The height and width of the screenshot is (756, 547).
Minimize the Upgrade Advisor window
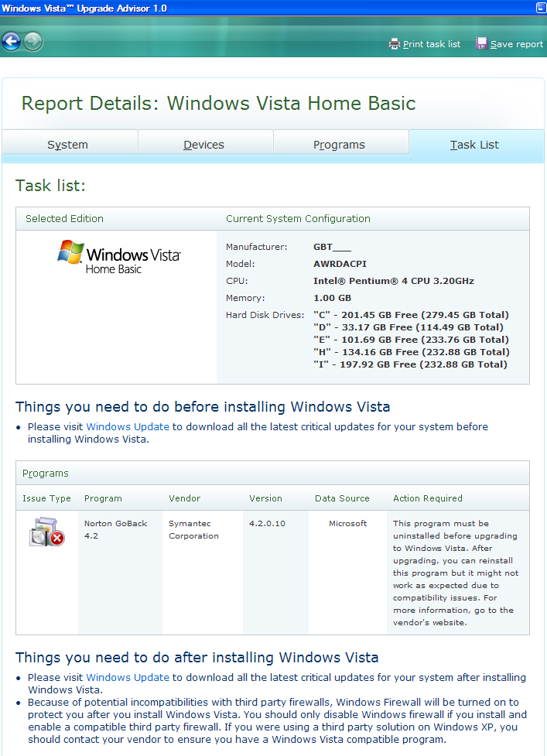tap(542, 8)
